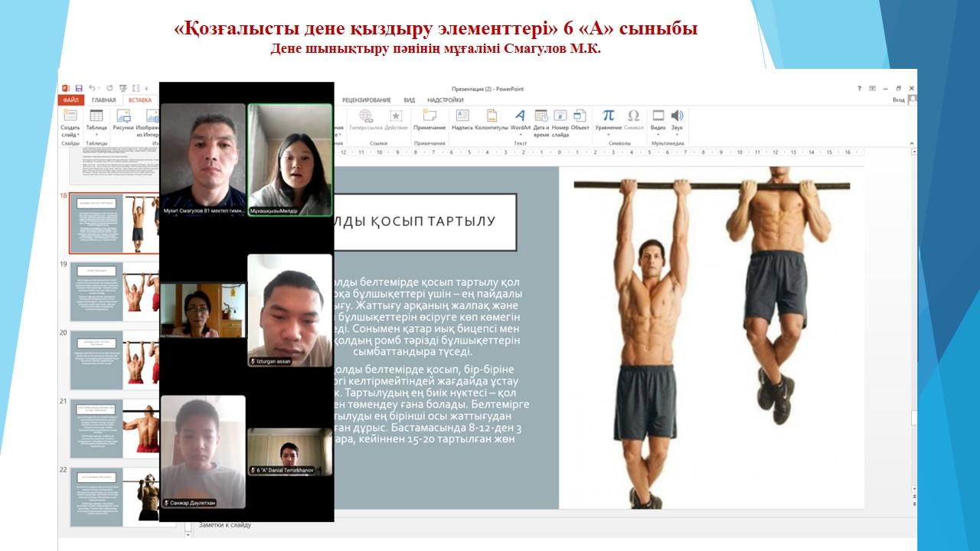Click the Таблица insert icon
This screenshot has width=980, height=551.
tap(96, 116)
